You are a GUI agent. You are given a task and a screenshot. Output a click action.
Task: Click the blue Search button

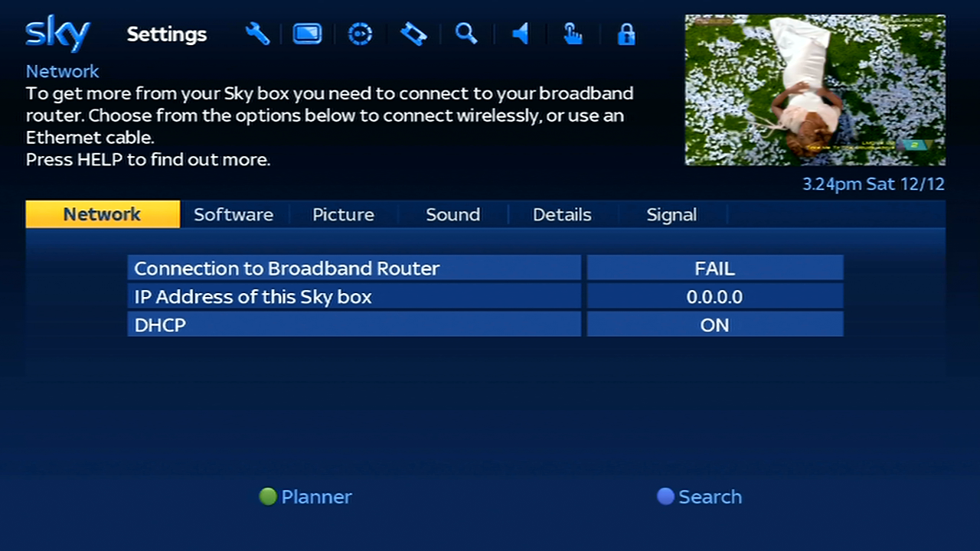pyautogui.click(x=700, y=497)
